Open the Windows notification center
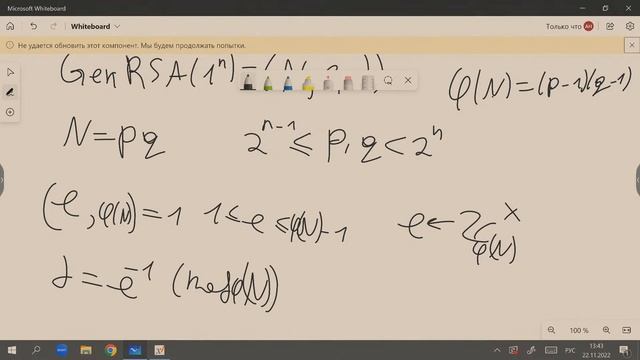The height and width of the screenshot is (360, 640). pyautogui.click(x=624, y=350)
